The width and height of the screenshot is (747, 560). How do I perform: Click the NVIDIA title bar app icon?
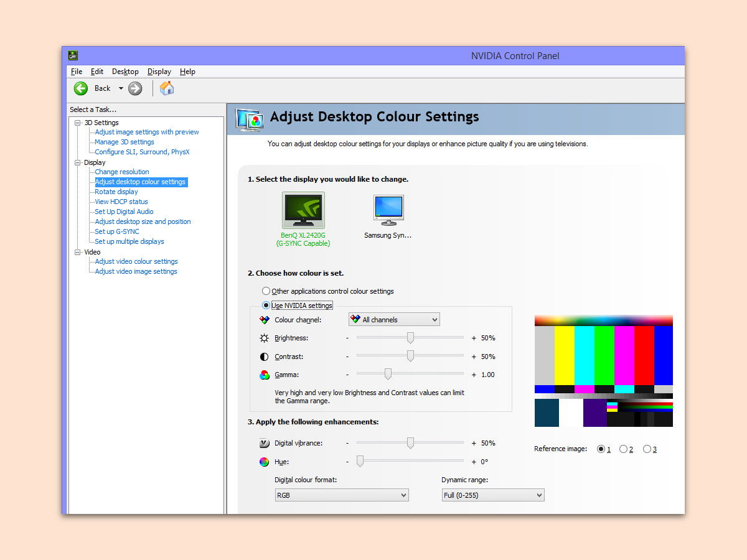pyautogui.click(x=73, y=55)
